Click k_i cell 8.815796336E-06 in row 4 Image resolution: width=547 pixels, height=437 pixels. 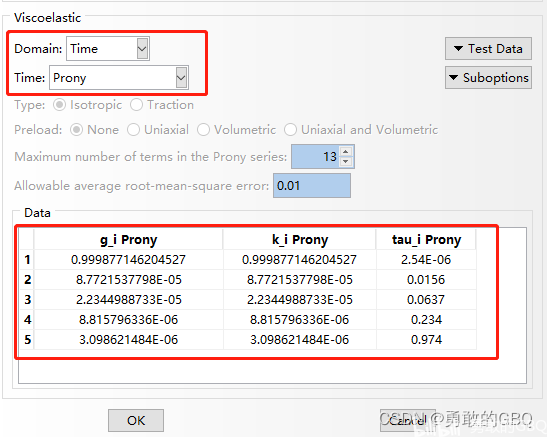click(300, 320)
